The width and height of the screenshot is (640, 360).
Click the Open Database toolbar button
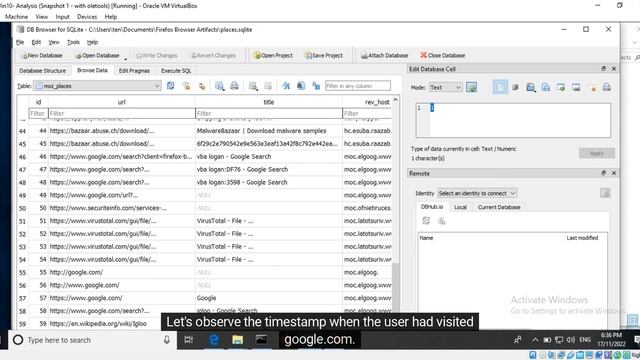click(97, 56)
